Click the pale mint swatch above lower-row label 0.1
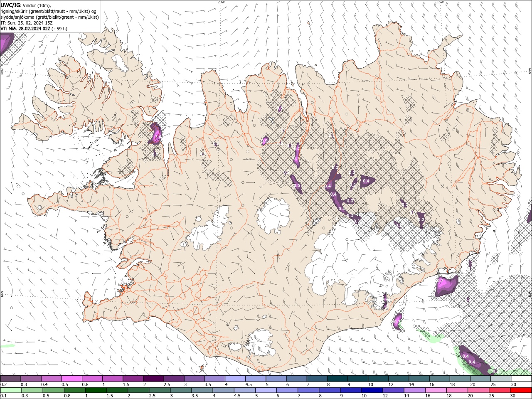 [x=11, y=390]
